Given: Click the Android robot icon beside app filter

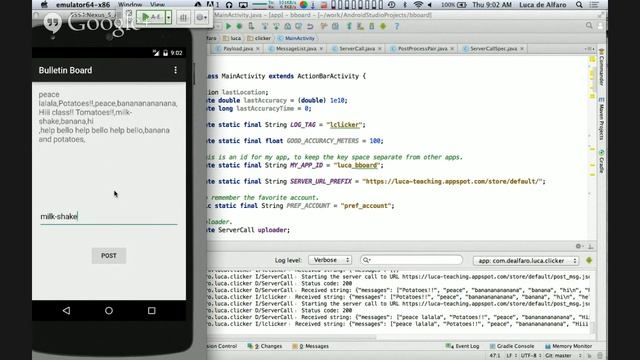Looking at the screenshot, I should [589, 260].
